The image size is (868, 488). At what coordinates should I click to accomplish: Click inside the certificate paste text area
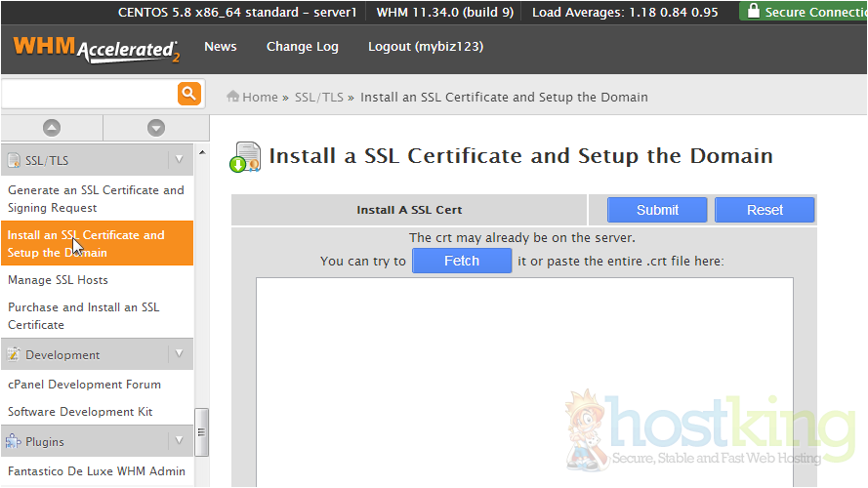coord(524,381)
